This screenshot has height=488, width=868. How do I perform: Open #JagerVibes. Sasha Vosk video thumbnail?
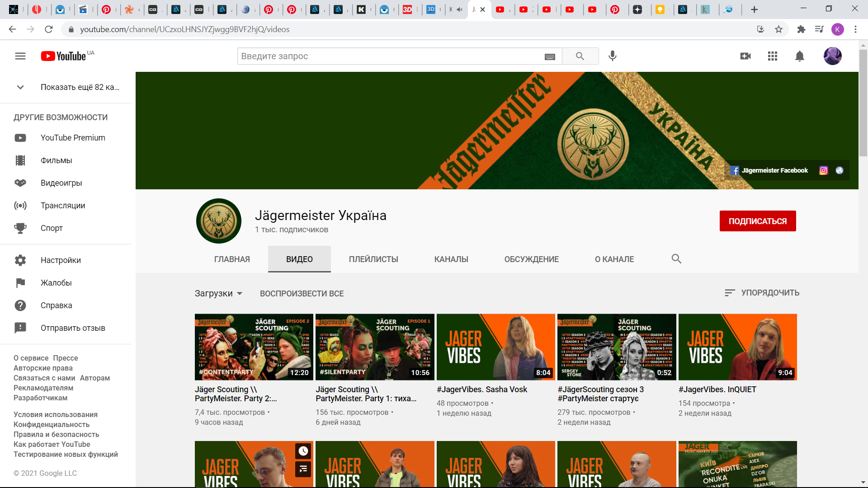(x=496, y=347)
